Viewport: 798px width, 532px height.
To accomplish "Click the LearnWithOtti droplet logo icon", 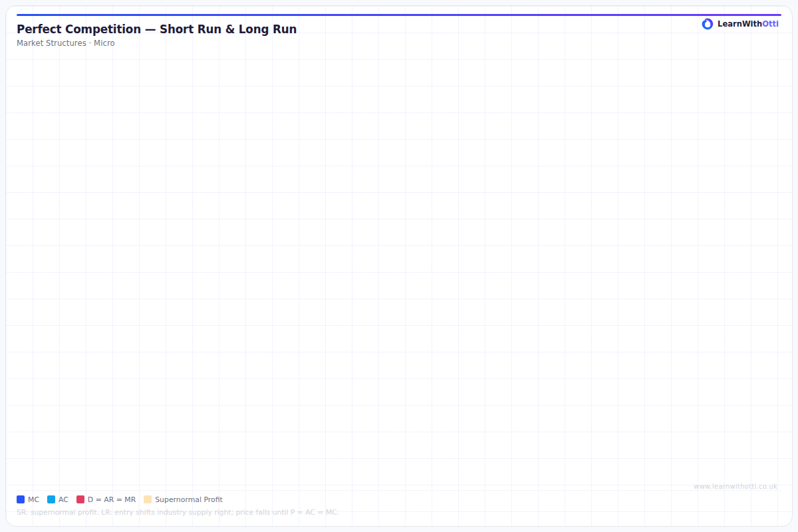I will [x=708, y=24].
